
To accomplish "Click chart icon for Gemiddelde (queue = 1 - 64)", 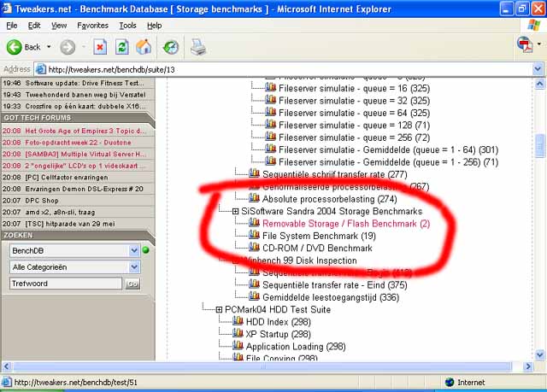I will pyautogui.click(x=270, y=149).
